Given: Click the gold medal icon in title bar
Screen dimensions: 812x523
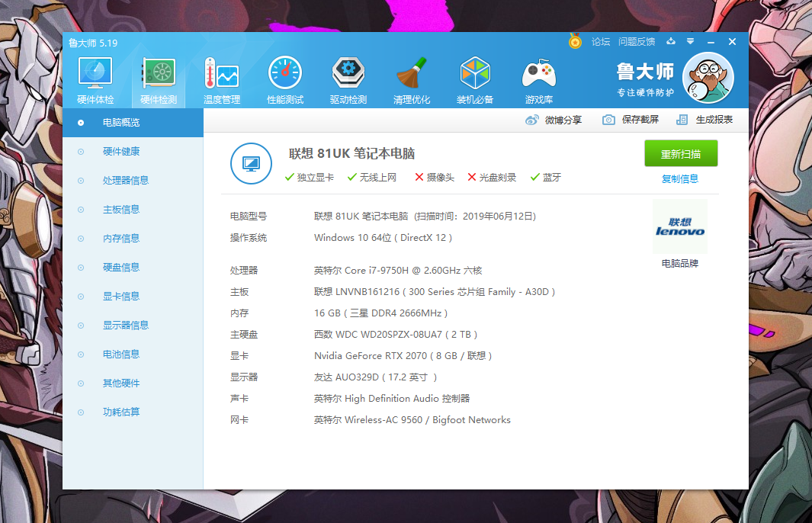Looking at the screenshot, I should tap(575, 41).
